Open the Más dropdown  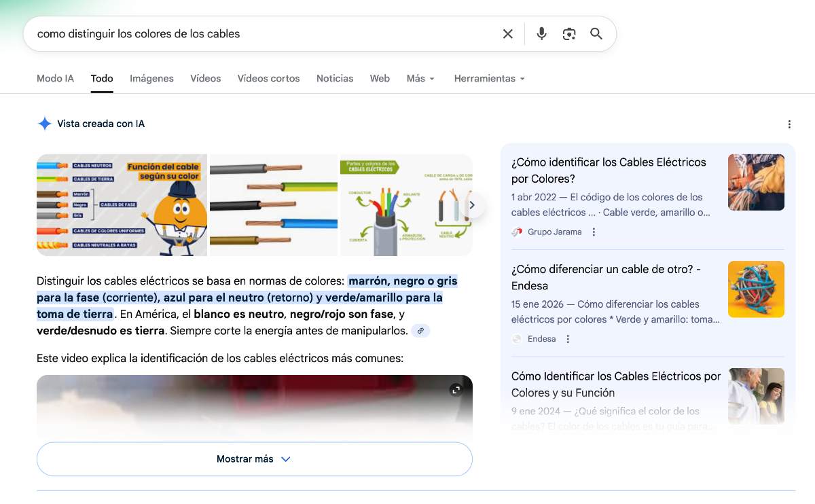tap(419, 78)
